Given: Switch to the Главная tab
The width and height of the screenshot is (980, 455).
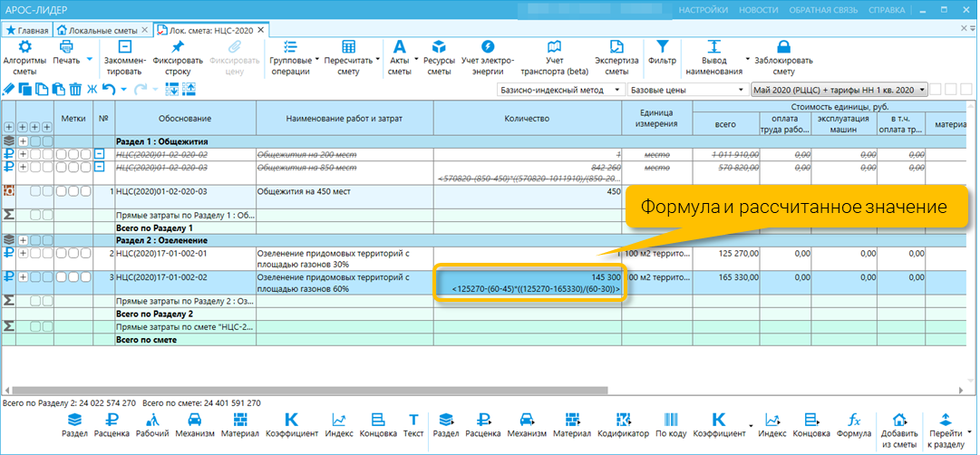Looking at the screenshot, I should [26, 30].
